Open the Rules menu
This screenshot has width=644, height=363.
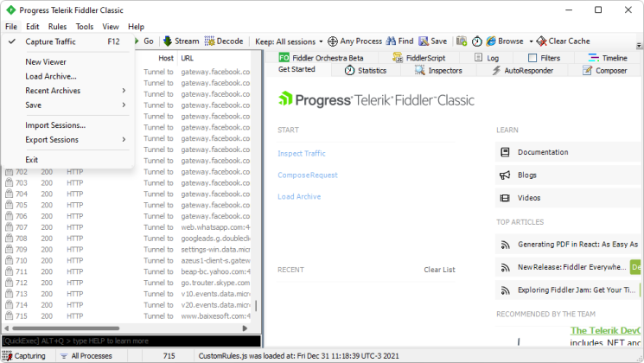[x=57, y=27]
